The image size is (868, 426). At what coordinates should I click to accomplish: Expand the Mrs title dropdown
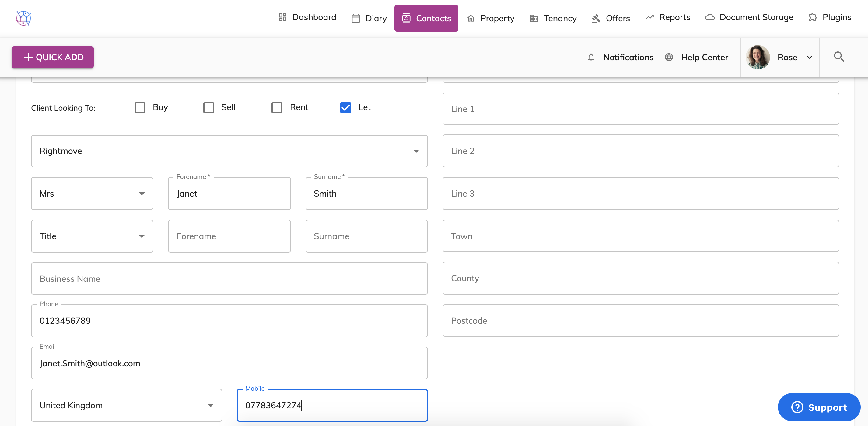click(92, 194)
